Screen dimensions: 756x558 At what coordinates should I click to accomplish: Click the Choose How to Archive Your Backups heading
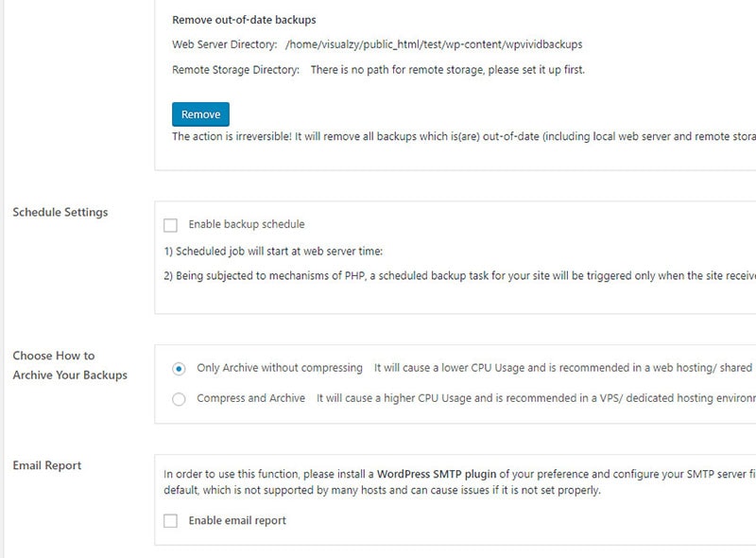69,365
